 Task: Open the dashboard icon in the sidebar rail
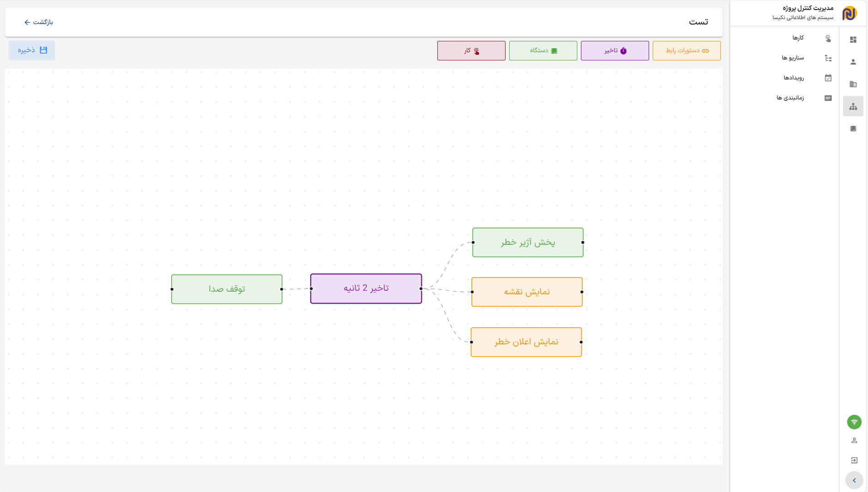point(853,40)
